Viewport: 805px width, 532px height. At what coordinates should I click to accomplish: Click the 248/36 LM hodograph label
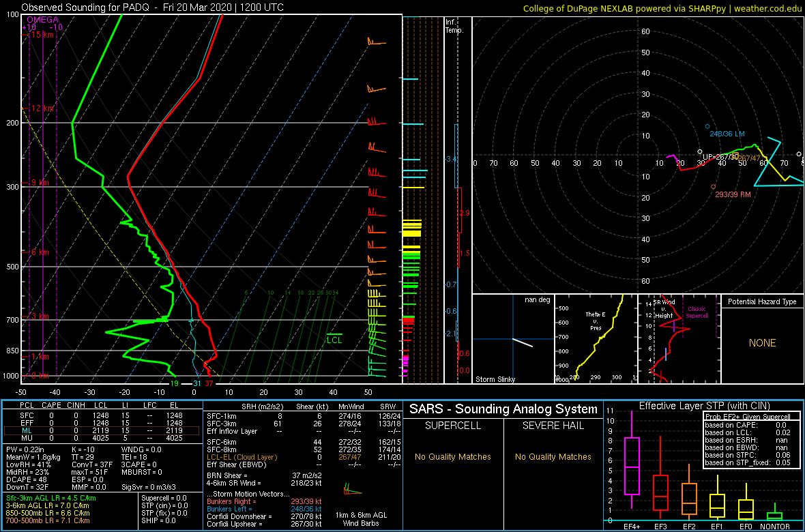click(x=727, y=134)
